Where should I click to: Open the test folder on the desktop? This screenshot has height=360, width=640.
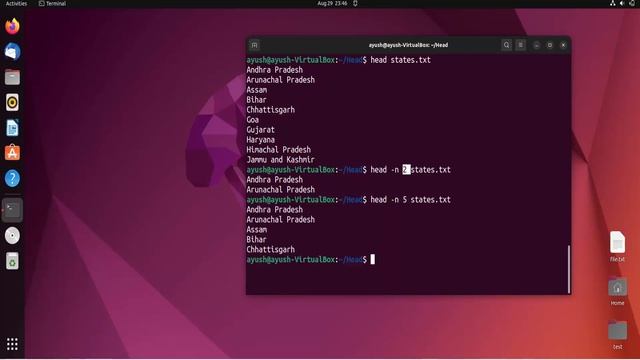pos(617,335)
